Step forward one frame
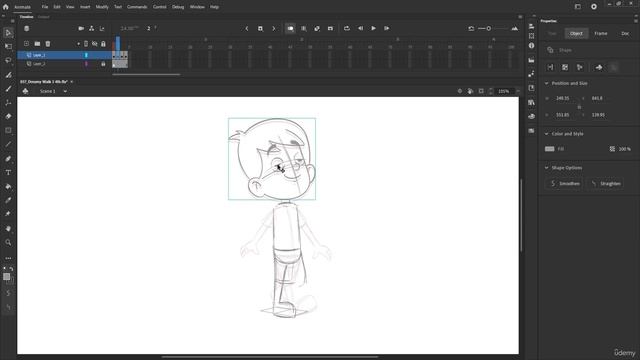Viewport: 640px width, 360px height. [387, 29]
